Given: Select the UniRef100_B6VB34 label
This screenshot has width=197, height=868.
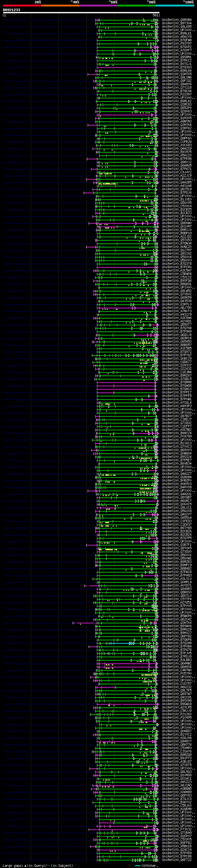Looking at the screenshot, I should tap(176, 464).
